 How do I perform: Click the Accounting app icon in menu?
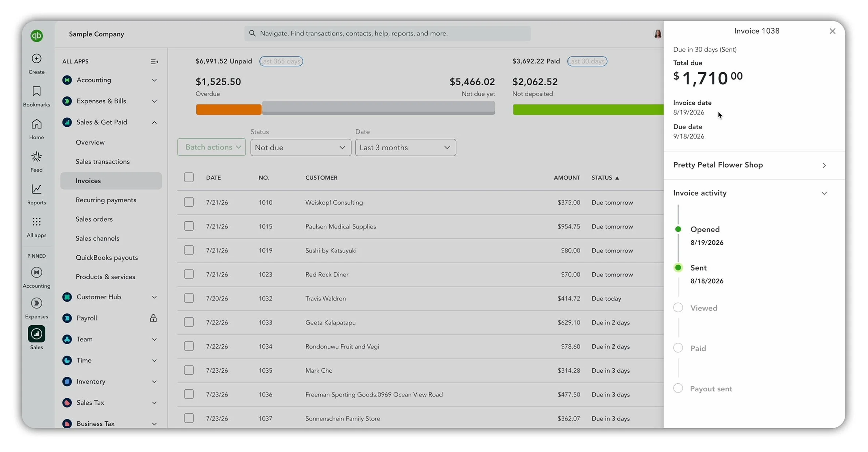(67, 80)
